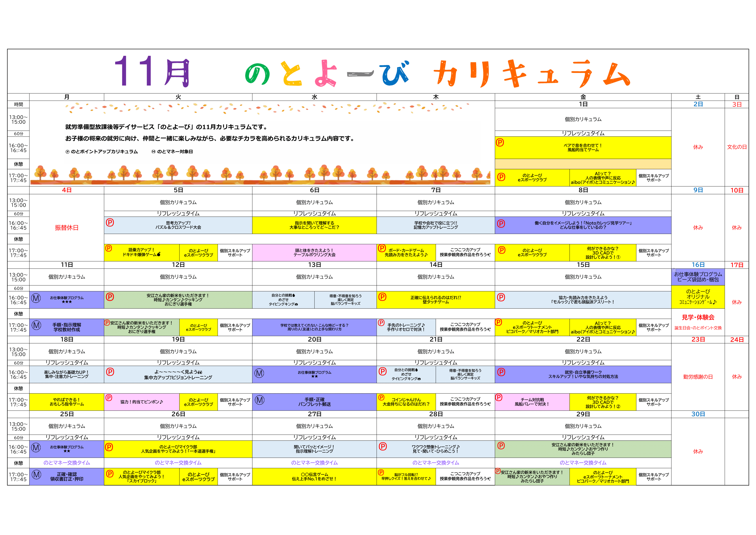This screenshot has width=756, height=535.
Task: Click the M mark beside 学校教材作成
Action: pyautogui.click(x=36, y=325)
